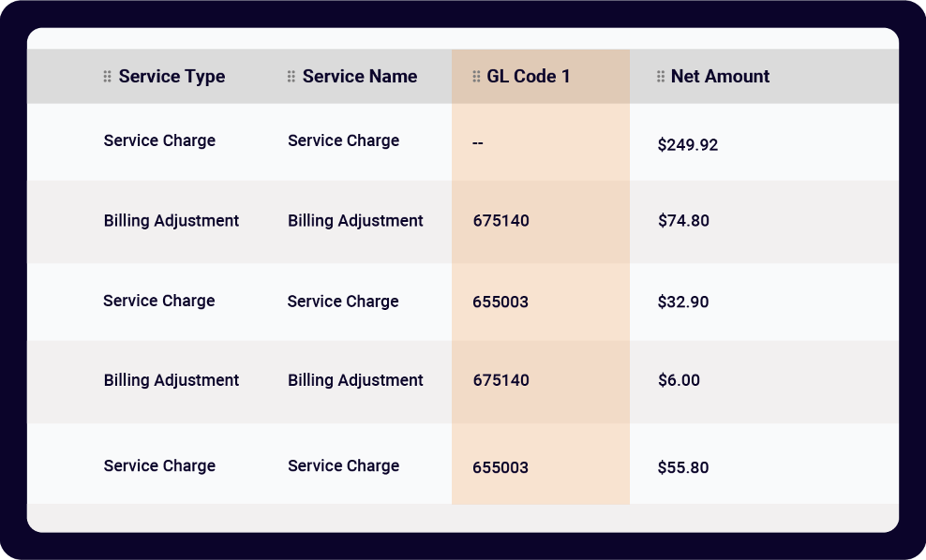Click the $6.00 net amount cell
The image size is (926, 560).
point(679,381)
